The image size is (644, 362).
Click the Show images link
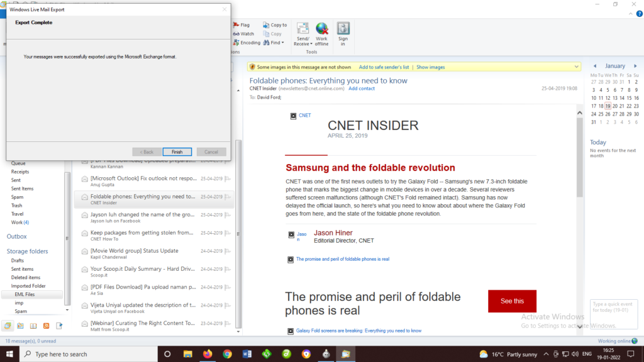coord(430,67)
